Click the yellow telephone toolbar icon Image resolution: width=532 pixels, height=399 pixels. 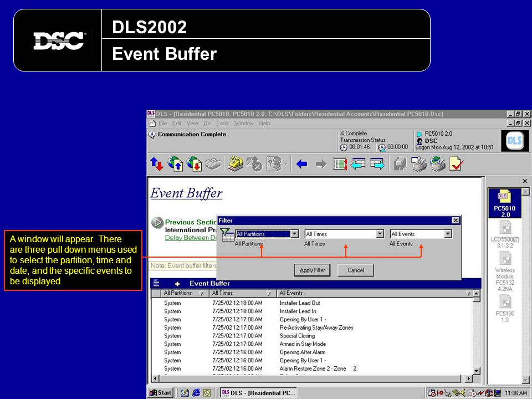pyautogui.click(x=236, y=163)
